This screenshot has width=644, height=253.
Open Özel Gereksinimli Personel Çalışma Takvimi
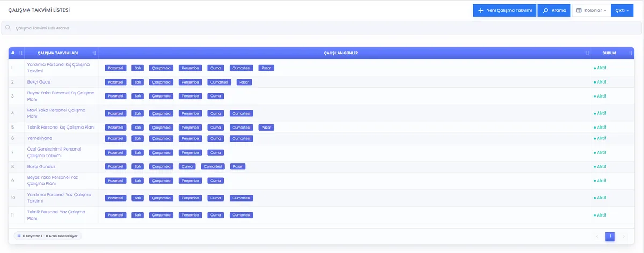[54, 152]
